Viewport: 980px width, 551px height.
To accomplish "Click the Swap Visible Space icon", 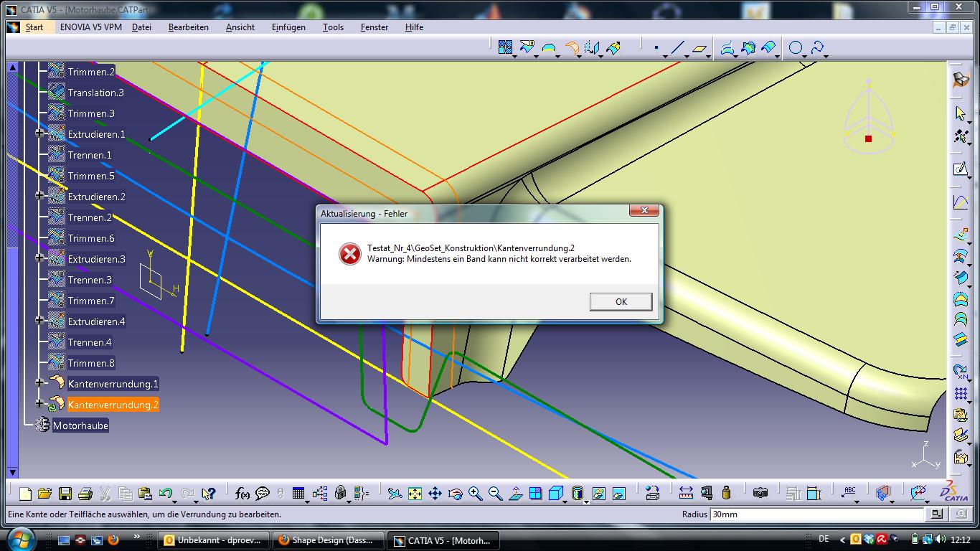I will click(618, 494).
